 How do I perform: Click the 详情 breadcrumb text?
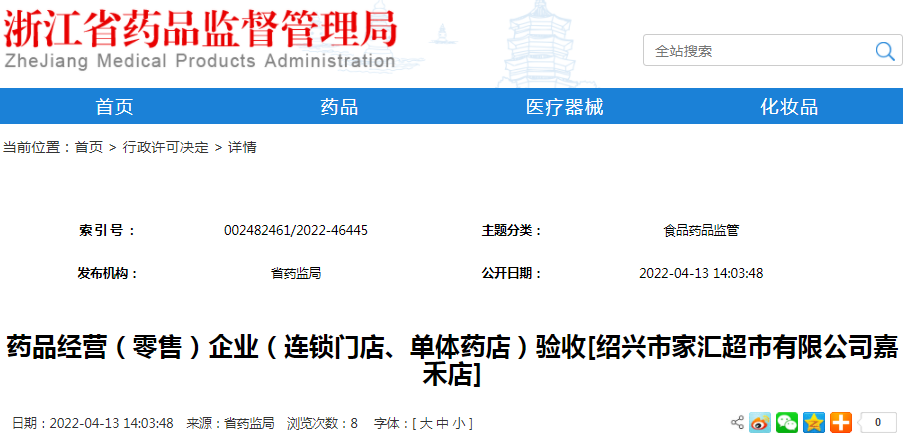242,147
